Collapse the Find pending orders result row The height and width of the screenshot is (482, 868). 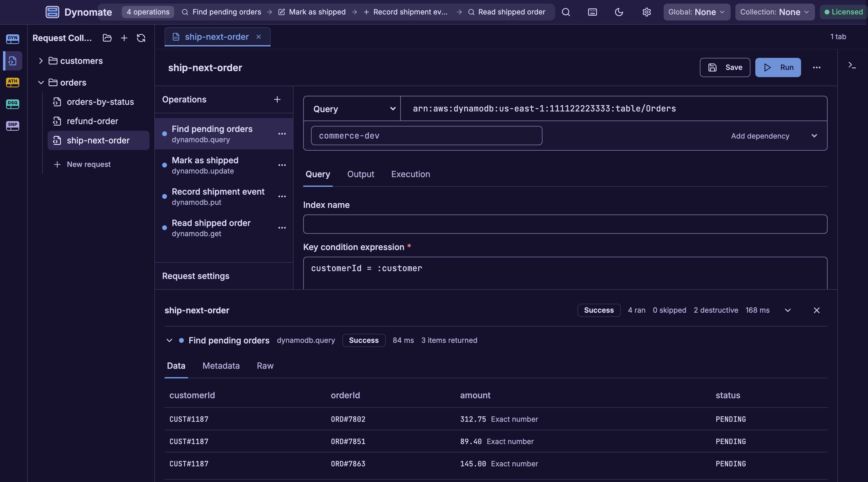click(169, 340)
